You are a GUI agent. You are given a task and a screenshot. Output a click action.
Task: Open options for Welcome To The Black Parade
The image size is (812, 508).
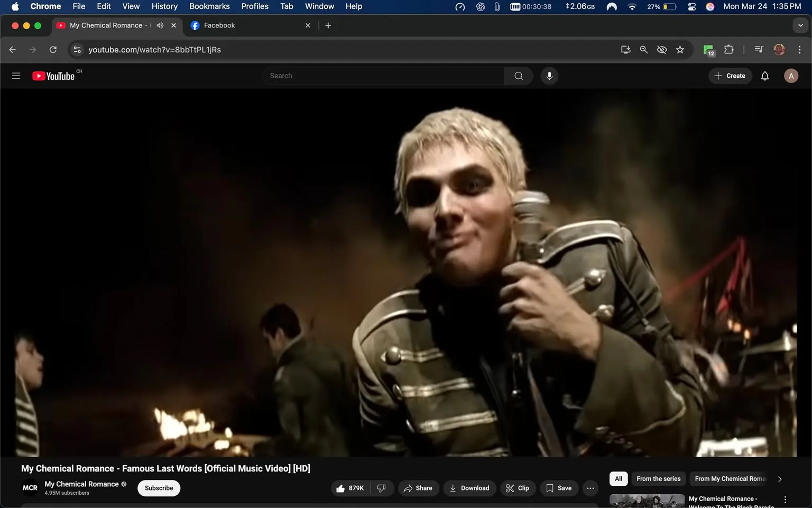pyautogui.click(x=784, y=499)
